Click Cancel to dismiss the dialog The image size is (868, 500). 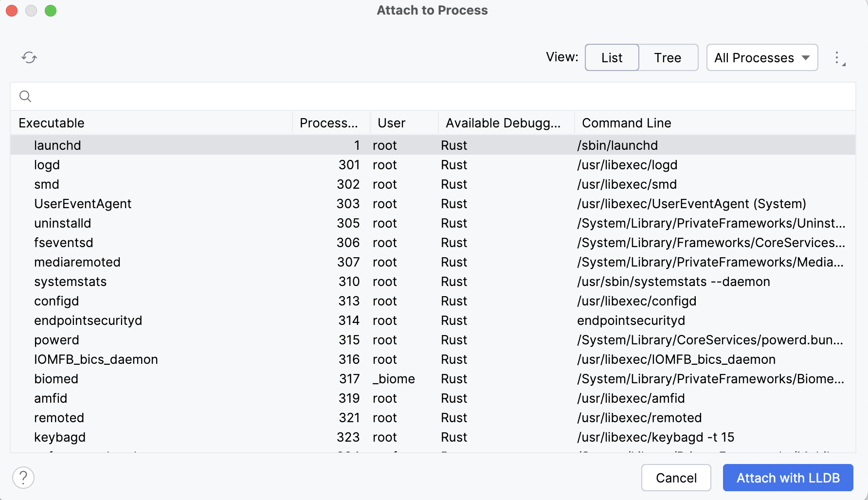click(x=676, y=477)
